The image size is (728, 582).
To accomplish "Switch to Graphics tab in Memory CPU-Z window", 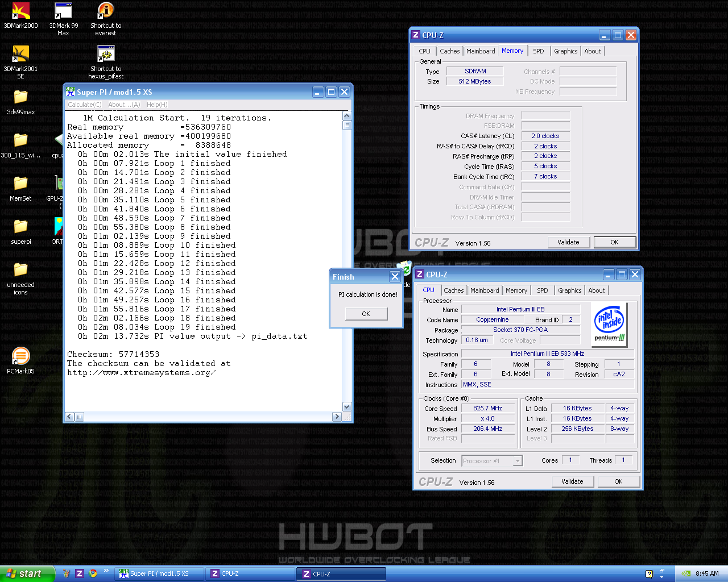I will click(566, 51).
